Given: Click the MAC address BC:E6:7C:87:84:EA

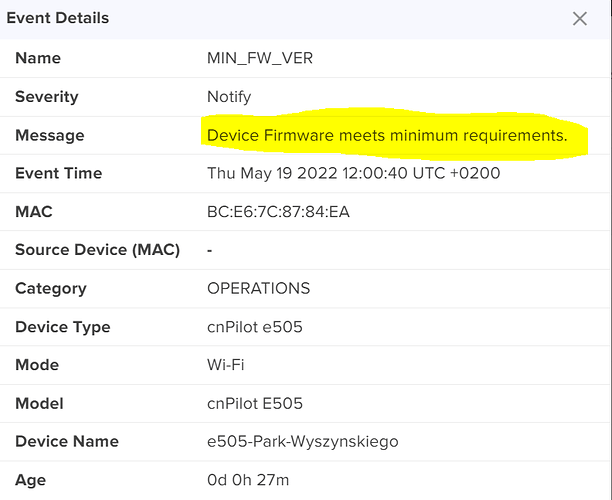Looking at the screenshot, I should (278, 212).
